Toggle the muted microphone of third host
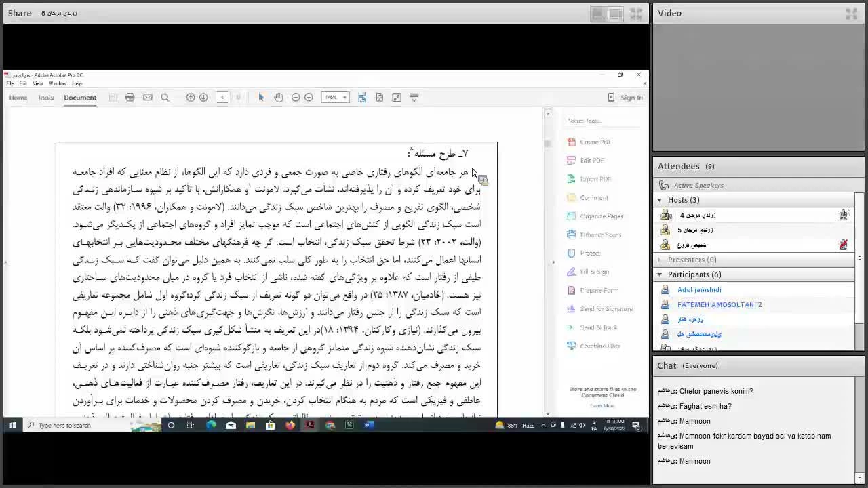Image resolution: width=868 pixels, height=488 pixels. click(843, 245)
